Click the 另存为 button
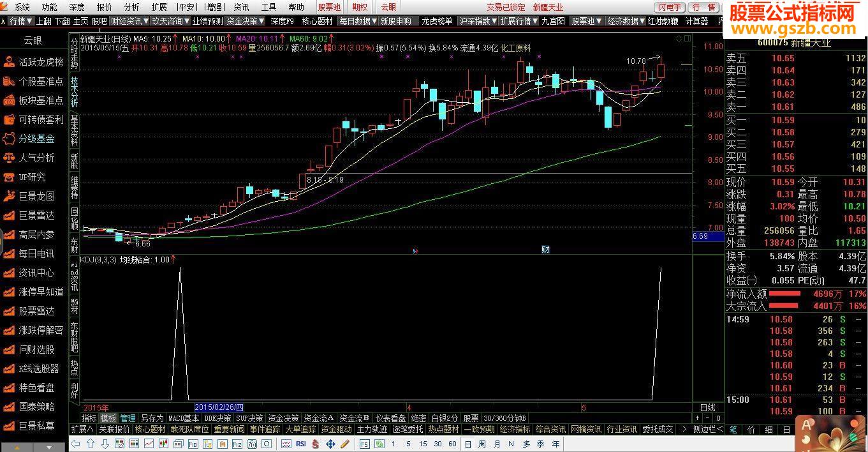This screenshot has width=868, height=452. [x=152, y=418]
